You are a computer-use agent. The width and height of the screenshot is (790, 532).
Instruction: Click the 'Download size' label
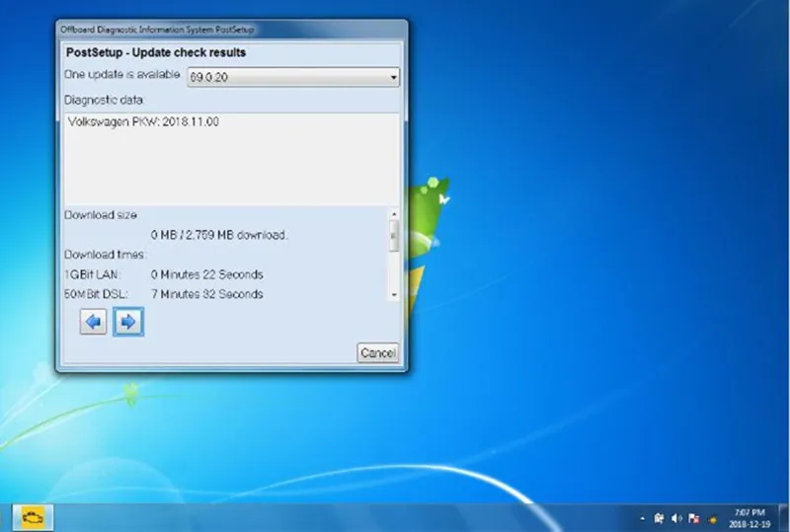pyautogui.click(x=101, y=215)
